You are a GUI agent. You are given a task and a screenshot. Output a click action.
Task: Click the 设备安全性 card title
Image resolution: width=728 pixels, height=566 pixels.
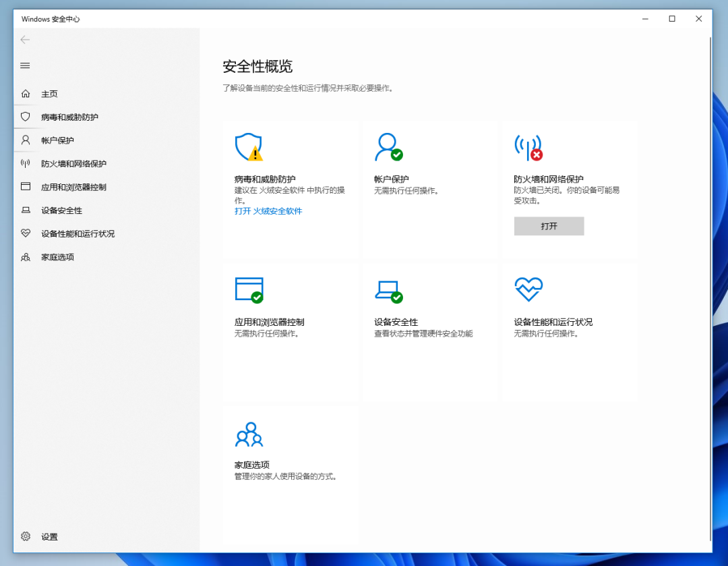coord(396,322)
